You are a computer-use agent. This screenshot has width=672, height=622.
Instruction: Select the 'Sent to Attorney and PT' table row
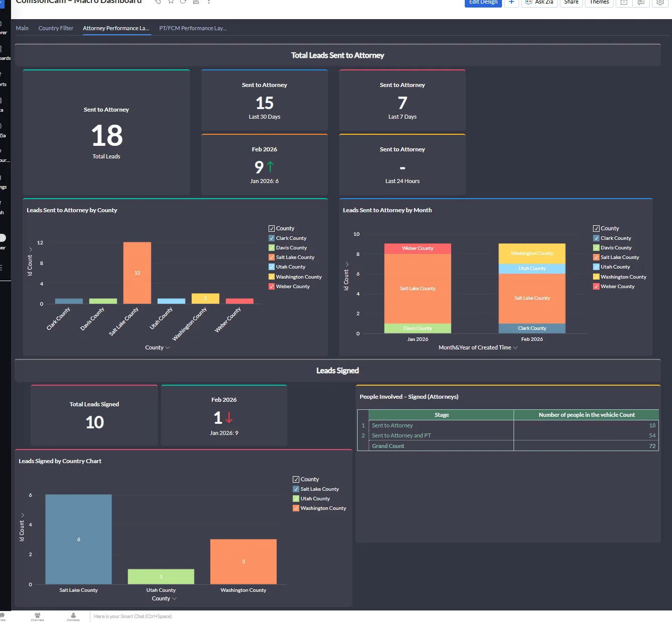pos(508,435)
